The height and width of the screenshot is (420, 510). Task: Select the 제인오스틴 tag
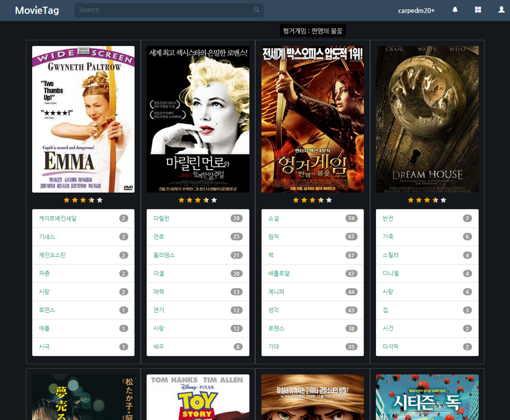click(83, 255)
